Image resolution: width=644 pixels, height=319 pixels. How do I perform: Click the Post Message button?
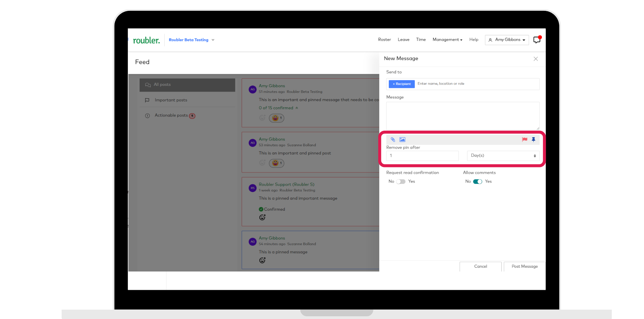click(x=525, y=266)
